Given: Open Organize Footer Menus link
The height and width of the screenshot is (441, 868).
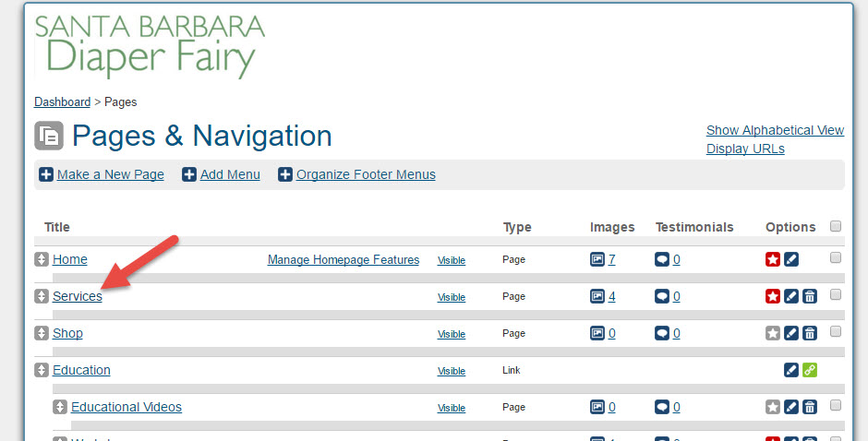Looking at the screenshot, I should click(366, 174).
